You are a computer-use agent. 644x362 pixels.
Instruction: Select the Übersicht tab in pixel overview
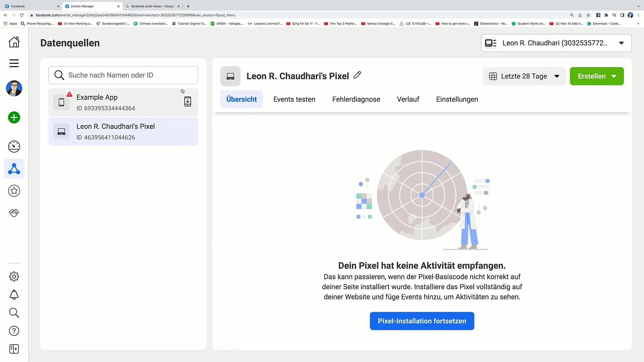241,100
